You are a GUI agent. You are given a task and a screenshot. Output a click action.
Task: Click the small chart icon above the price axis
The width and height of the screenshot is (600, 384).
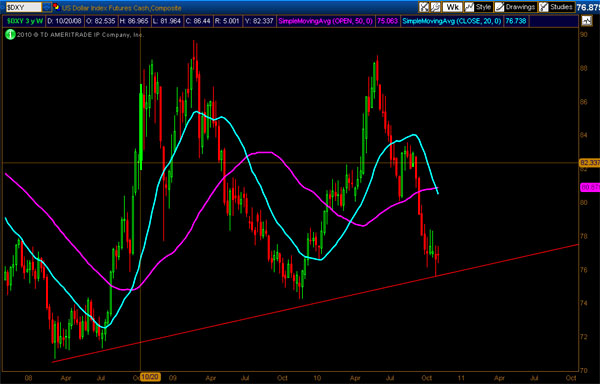pyautogui.click(x=587, y=21)
